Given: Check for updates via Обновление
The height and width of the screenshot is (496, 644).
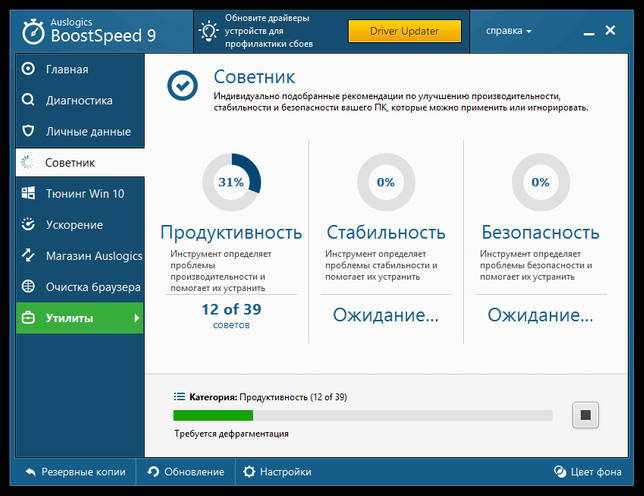Looking at the screenshot, I should 186,472.
